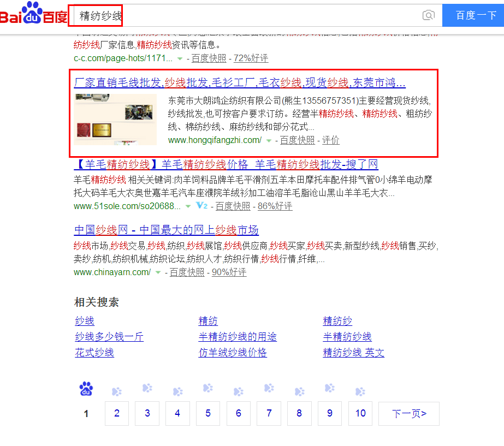This screenshot has width=504, height=446.
Task: Go to results page 3
Action: coord(147,413)
